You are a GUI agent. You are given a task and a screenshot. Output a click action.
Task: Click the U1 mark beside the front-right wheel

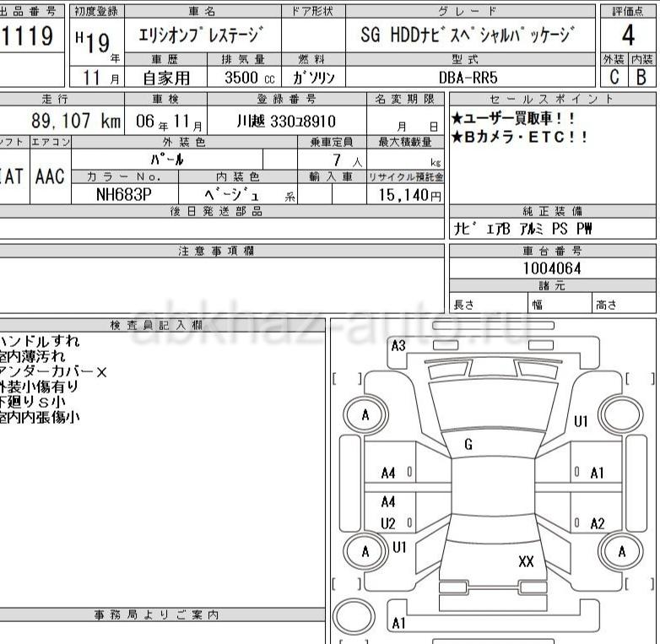pyautogui.click(x=581, y=421)
